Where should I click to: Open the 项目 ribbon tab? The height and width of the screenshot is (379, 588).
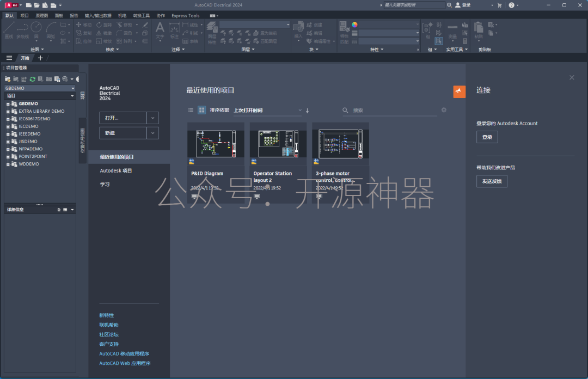pos(24,16)
